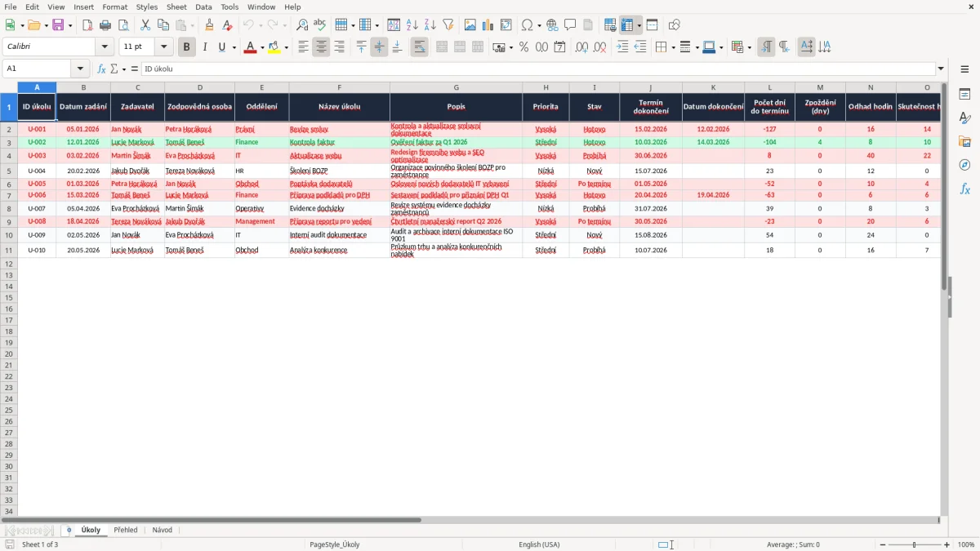Click the Print icon in the toolbar

(105, 25)
